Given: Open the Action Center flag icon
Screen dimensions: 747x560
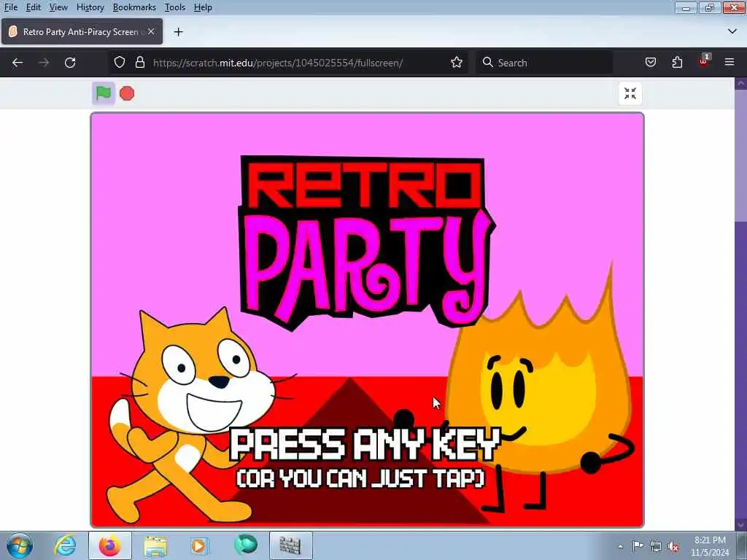Looking at the screenshot, I should pos(638,545).
